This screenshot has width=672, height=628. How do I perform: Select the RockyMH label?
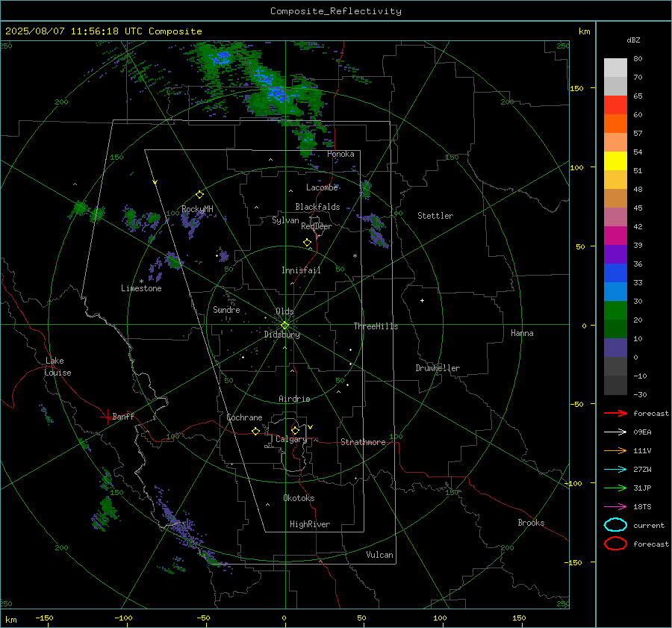(x=197, y=209)
